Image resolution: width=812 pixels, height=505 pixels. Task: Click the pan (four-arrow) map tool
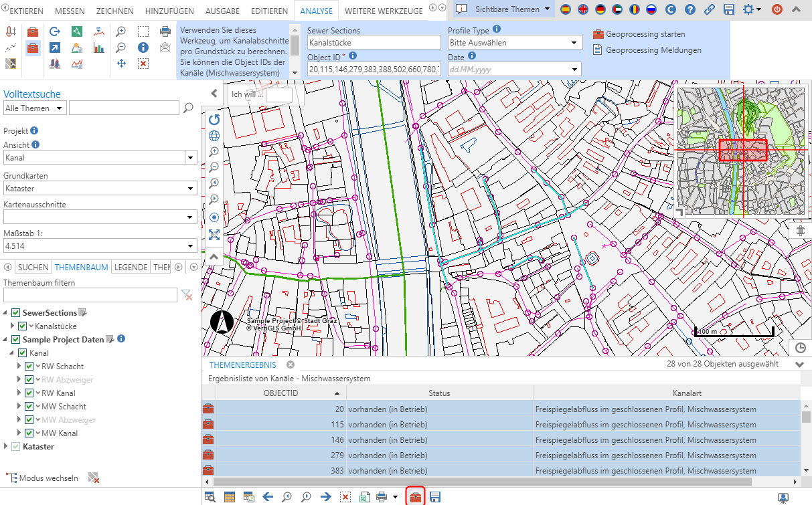[121, 64]
